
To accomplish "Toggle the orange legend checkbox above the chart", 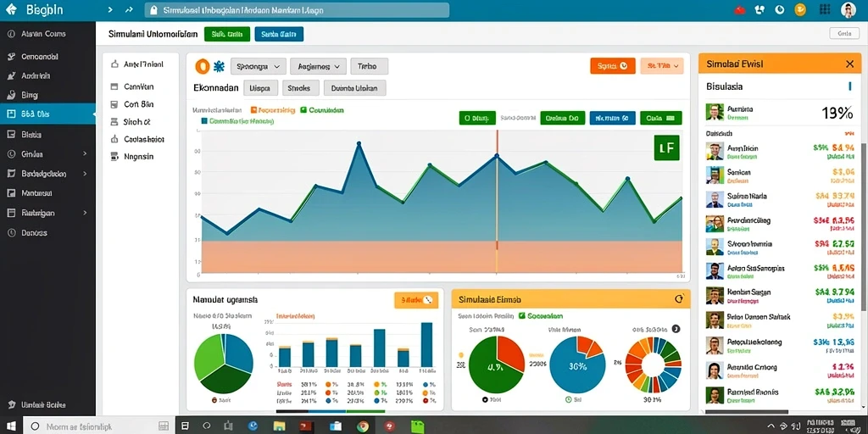I will (254, 110).
